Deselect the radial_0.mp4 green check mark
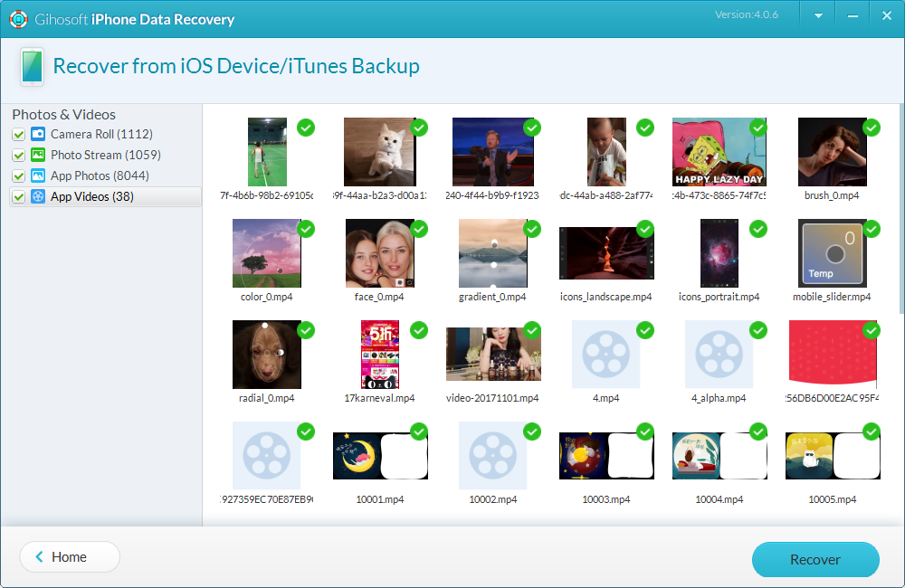Screen dimensions: 905x588 pyautogui.click(x=306, y=330)
